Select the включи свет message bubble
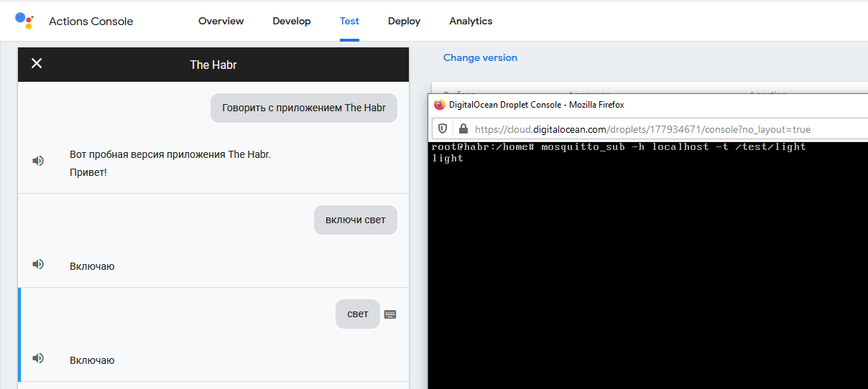Viewport: 868px width, 389px height. 356,220
